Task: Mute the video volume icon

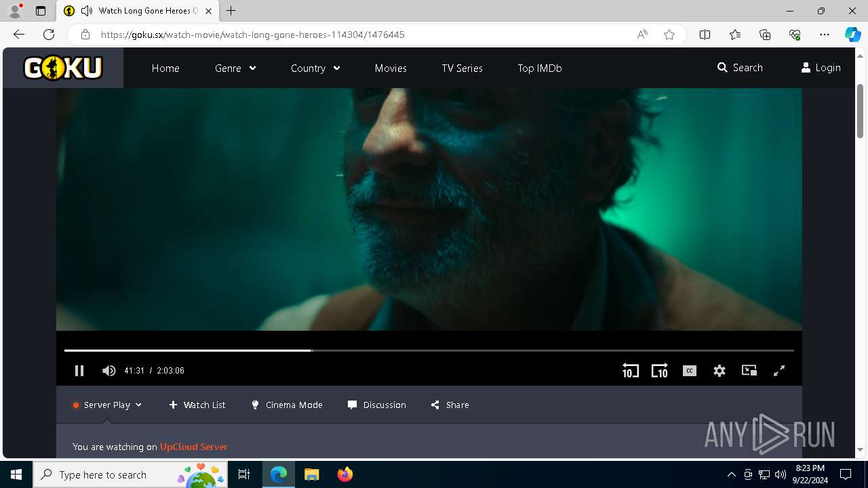Action: click(108, 371)
